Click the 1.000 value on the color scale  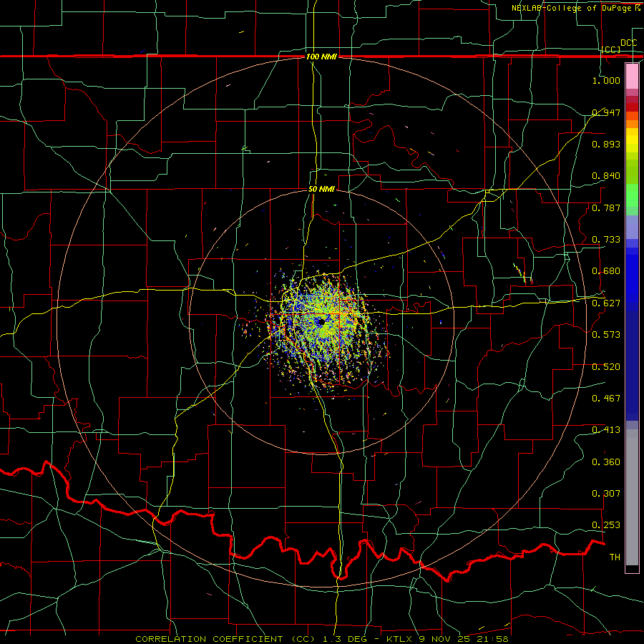coord(606,80)
